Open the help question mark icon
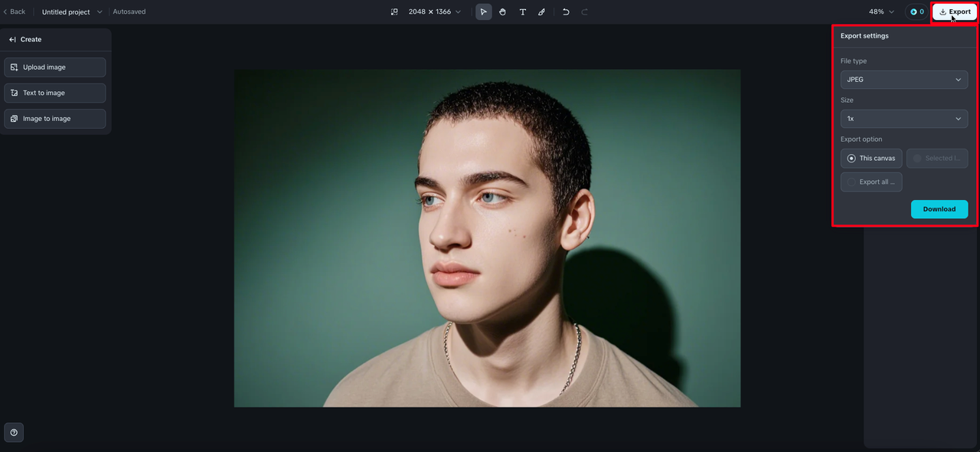The width and height of the screenshot is (980, 452). pos(14,433)
